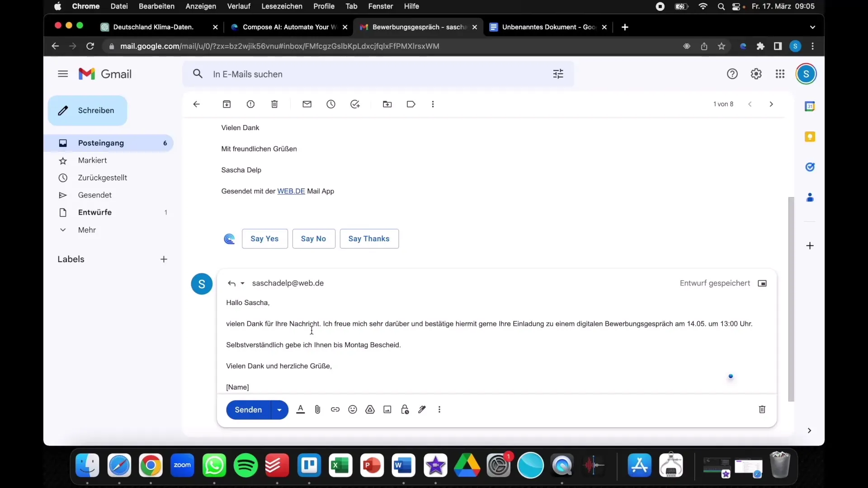
Task: Open Move to folder icon
Action: tap(387, 104)
